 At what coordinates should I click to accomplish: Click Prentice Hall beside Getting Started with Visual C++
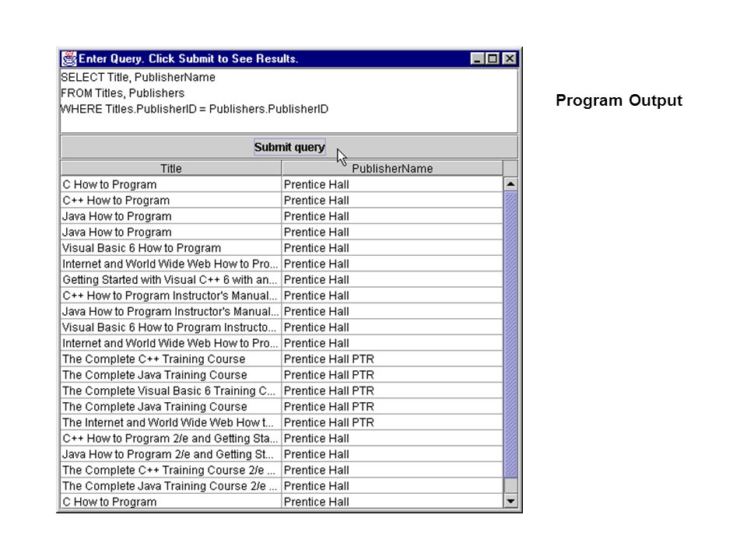point(392,279)
